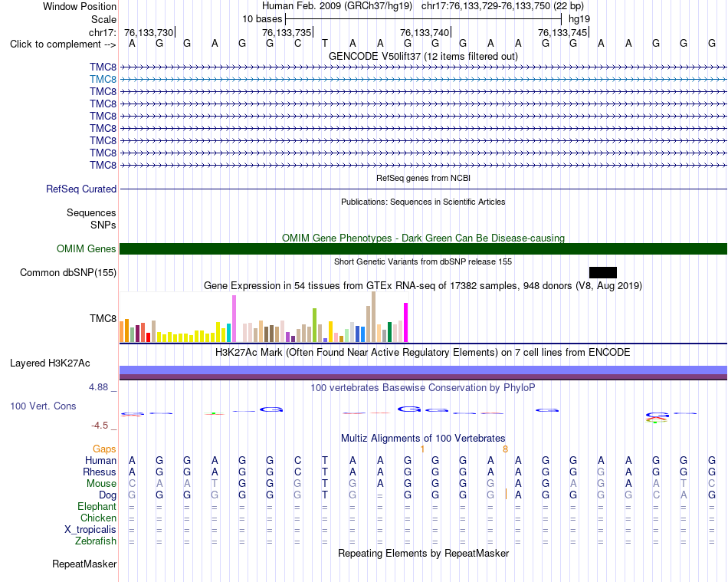Click 'Publications: Sequences in Scientific Articles' title

tap(423, 202)
